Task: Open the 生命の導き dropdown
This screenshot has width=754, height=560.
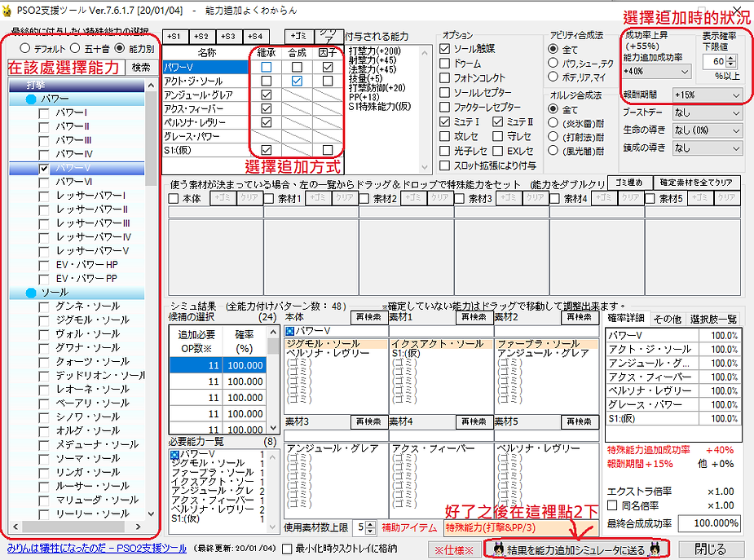Action: pos(708,130)
